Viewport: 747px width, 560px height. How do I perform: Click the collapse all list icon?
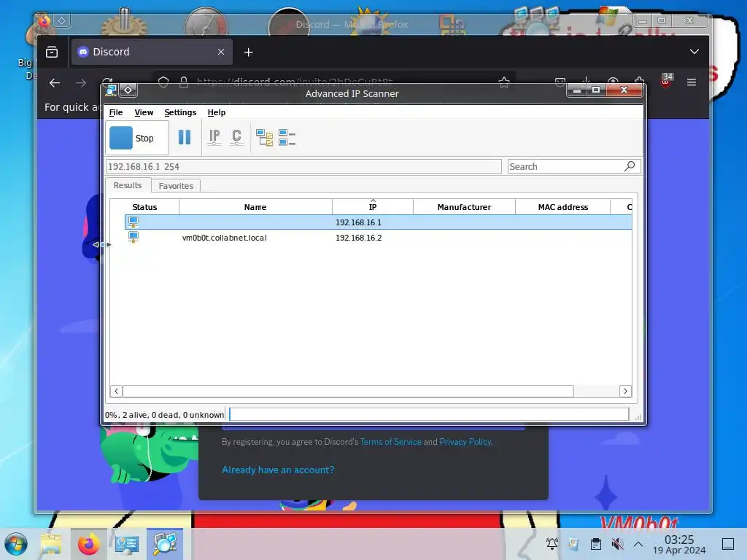pyautogui.click(x=287, y=138)
